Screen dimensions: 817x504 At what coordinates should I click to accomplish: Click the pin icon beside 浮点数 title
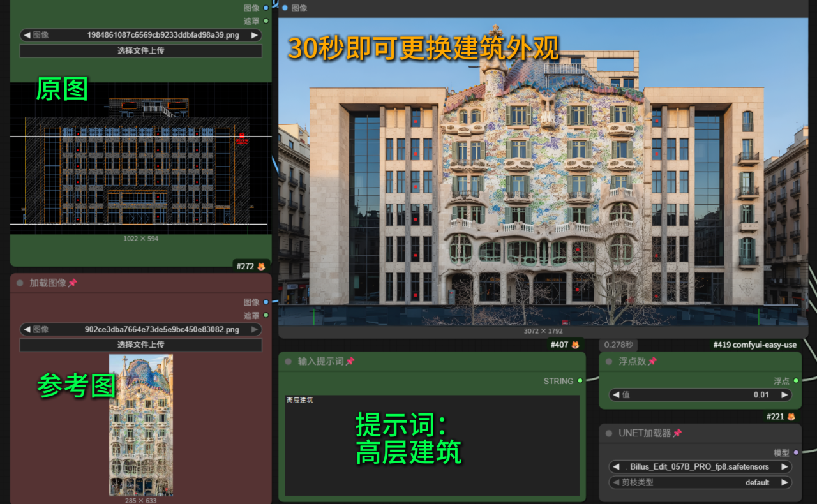pos(652,361)
